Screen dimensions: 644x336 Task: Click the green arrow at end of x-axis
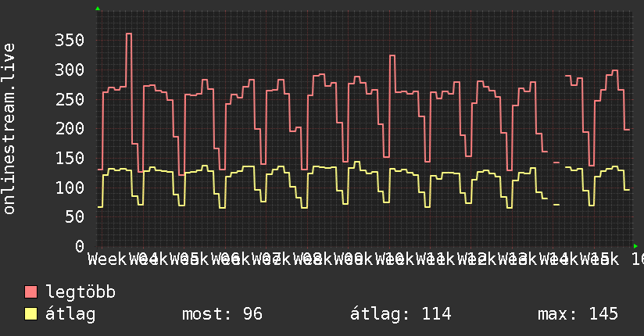pyautogui.click(x=635, y=246)
